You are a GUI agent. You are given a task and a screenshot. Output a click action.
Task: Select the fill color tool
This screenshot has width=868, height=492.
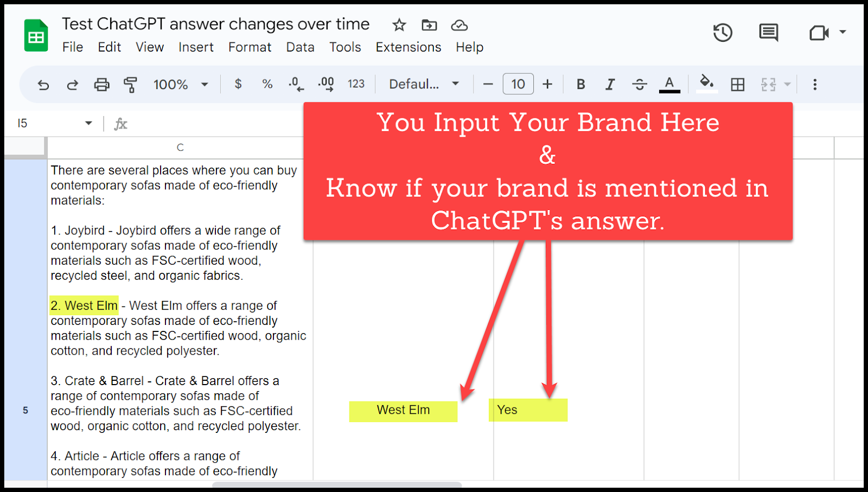tap(706, 84)
